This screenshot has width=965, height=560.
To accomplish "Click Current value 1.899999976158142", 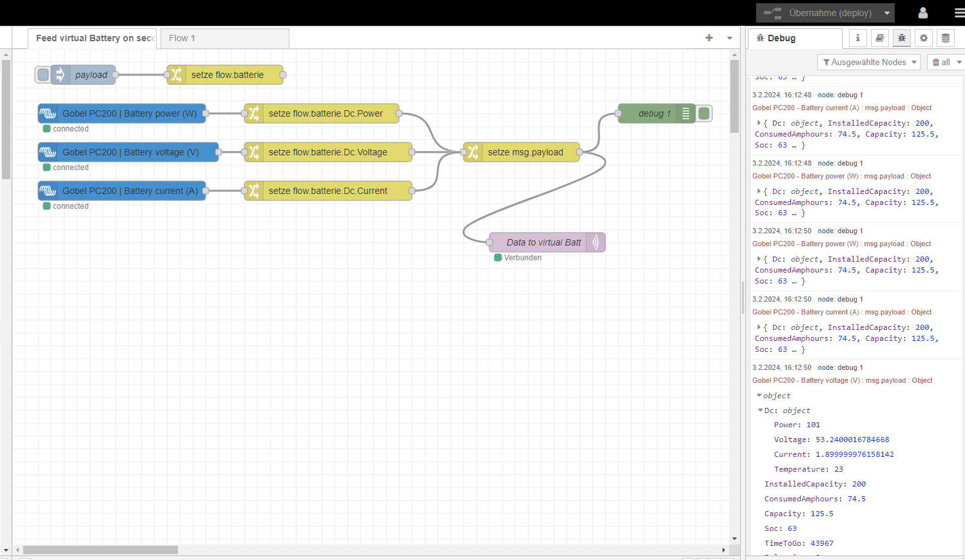I will tap(855, 454).
